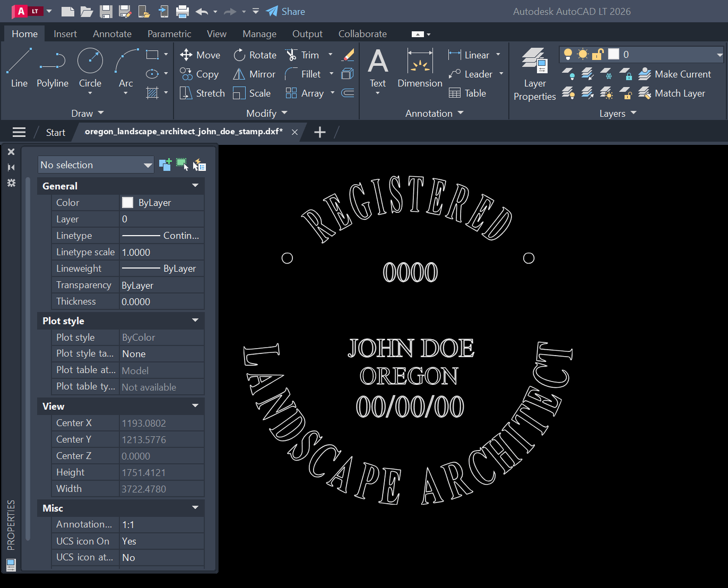728x588 pixels.
Task: Insert a Table
Action: coord(467,93)
